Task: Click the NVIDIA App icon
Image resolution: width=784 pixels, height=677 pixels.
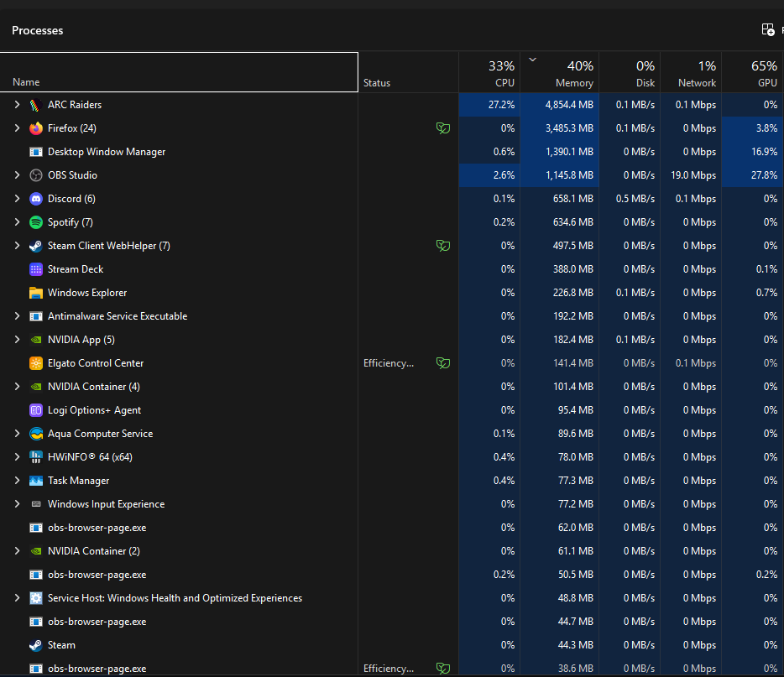Action: (35, 340)
